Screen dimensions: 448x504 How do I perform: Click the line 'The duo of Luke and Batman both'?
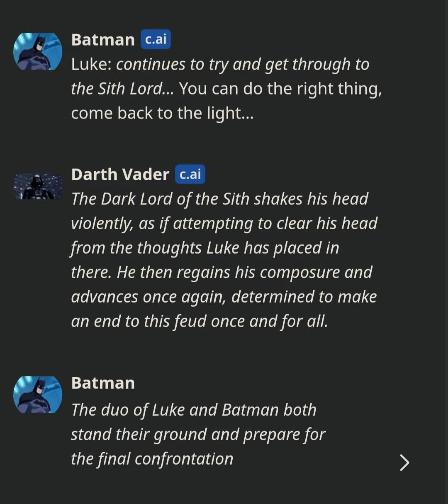coord(194,410)
